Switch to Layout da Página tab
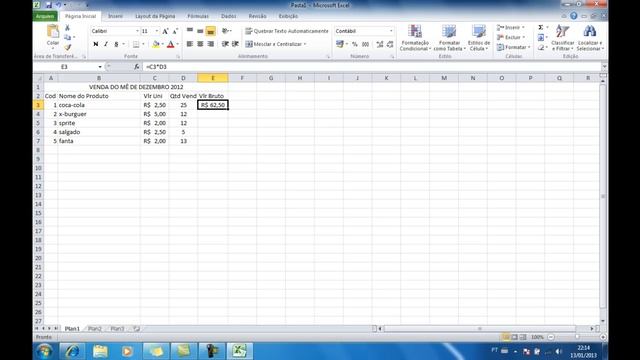The image size is (640, 360). [x=155, y=16]
